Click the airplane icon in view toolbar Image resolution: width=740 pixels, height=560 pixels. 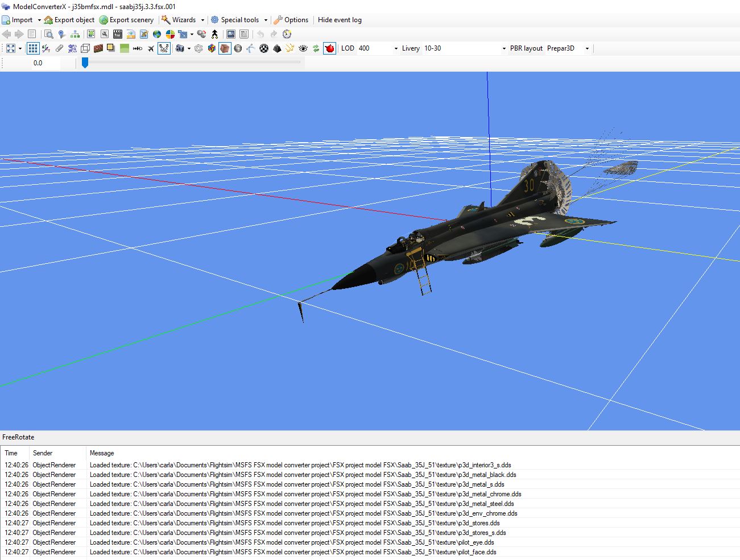tap(151, 49)
